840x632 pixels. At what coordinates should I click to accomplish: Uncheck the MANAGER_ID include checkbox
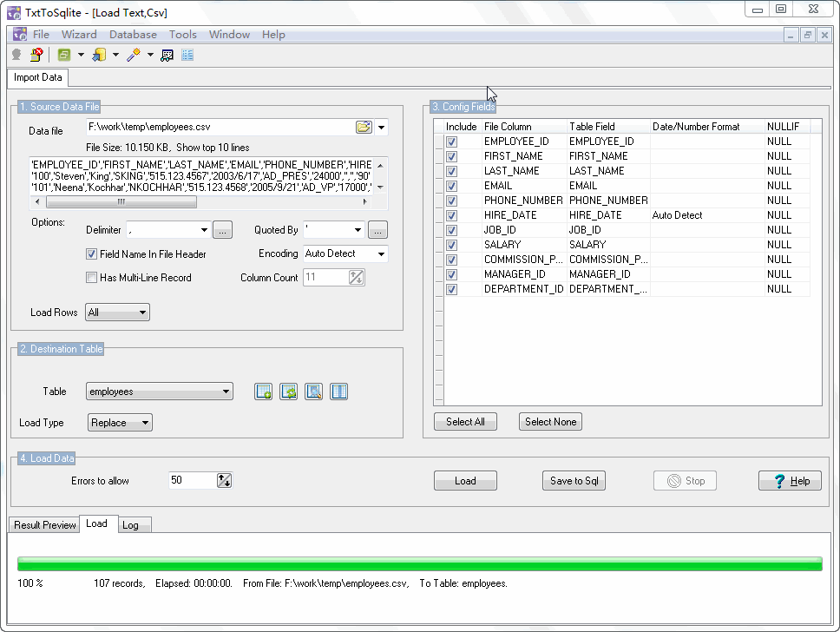pos(451,274)
